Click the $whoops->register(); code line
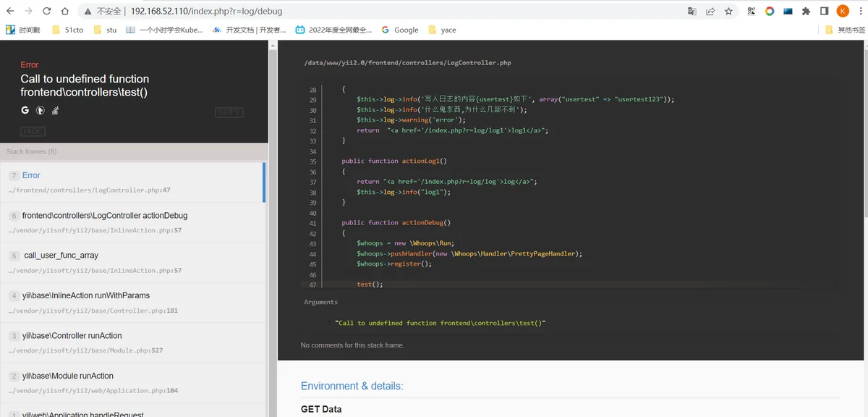Viewport: 868px width, 417px height. pyautogui.click(x=394, y=264)
